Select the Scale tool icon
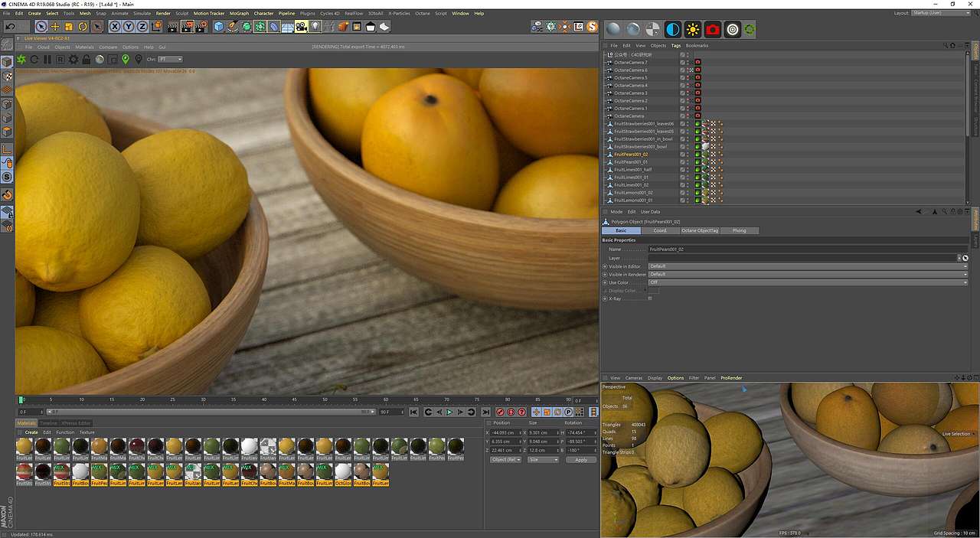Image resolution: width=980 pixels, height=538 pixels. 69,26
